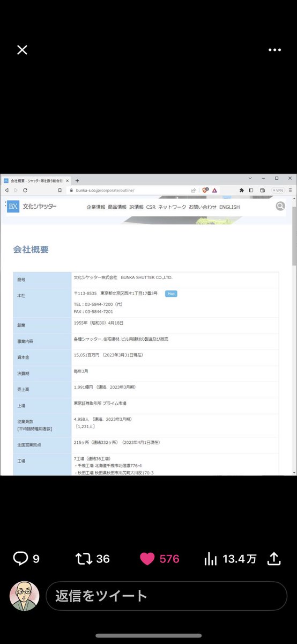
Task: Click the FAX : 03-5844-7201 text
Action: point(93,311)
